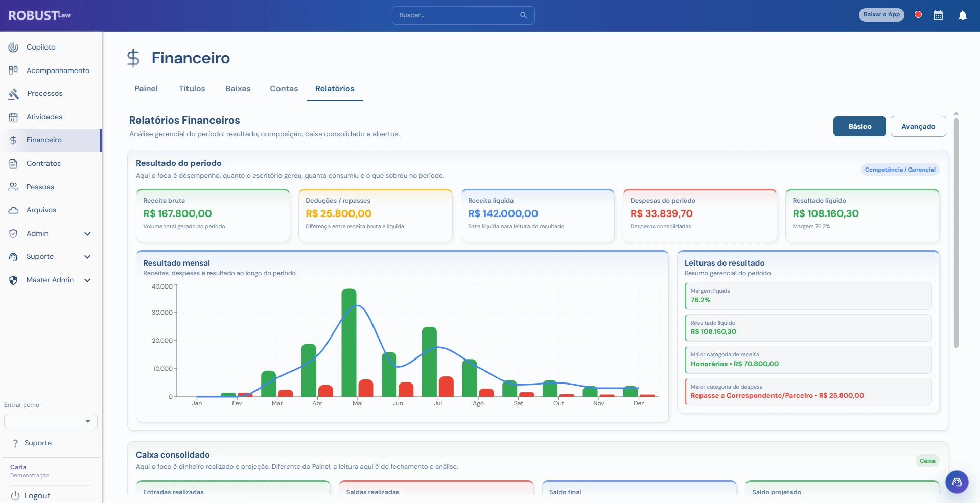Click the large dollar icon beside Financeiro title
This screenshot has height=503, width=980.
point(133,58)
